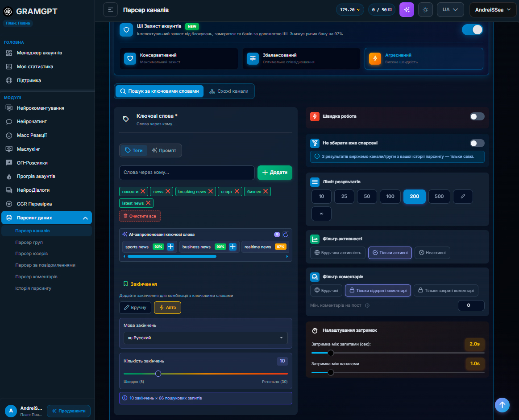
Task: Click the purple AI sparkle icon in header
Action: 407,10
